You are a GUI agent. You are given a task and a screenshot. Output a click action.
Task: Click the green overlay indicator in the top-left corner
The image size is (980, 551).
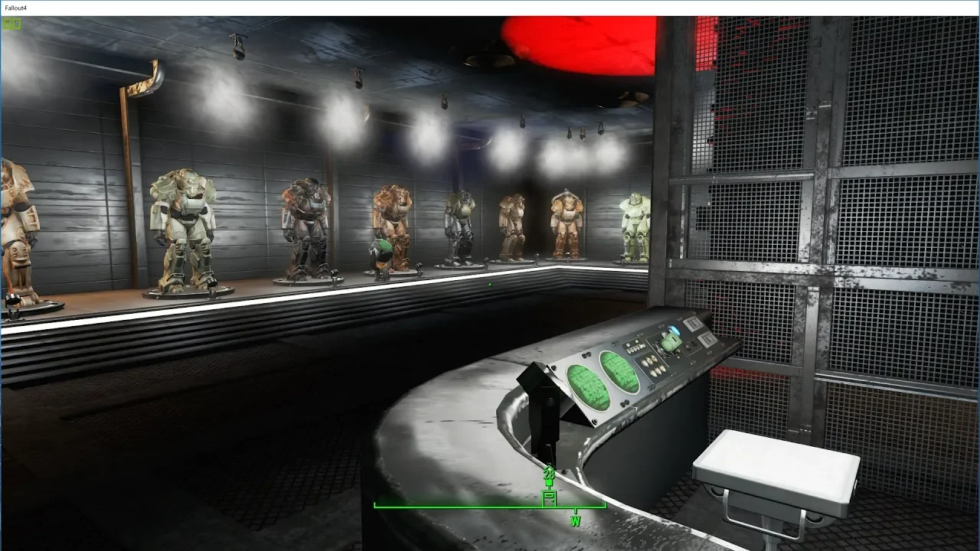click(x=11, y=23)
